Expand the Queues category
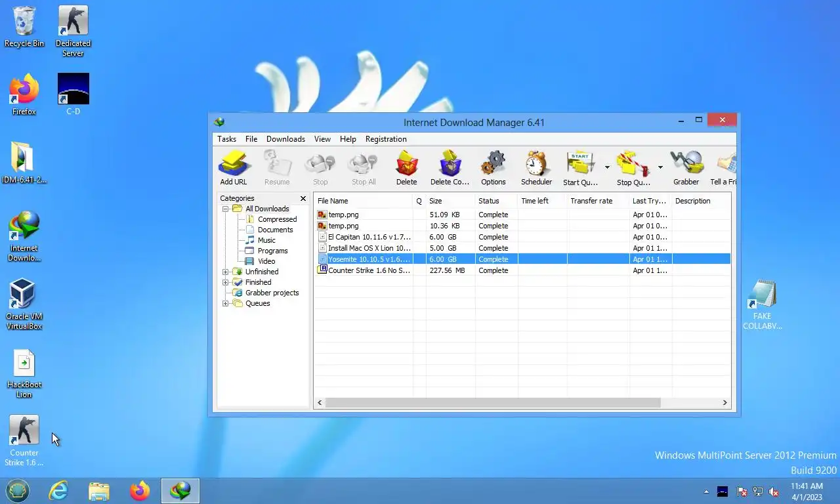Viewport: 840px width, 504px height. click(x=226, y=303)
